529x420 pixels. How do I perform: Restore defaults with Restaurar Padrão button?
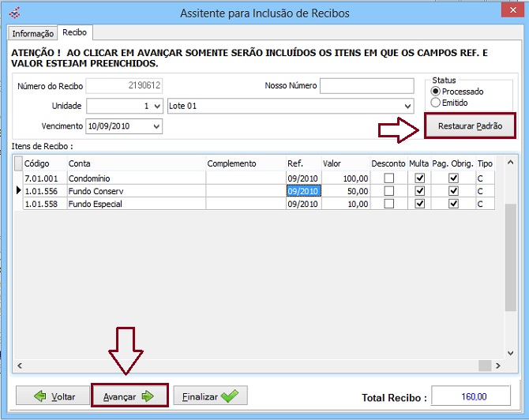[x=469, y=126]
